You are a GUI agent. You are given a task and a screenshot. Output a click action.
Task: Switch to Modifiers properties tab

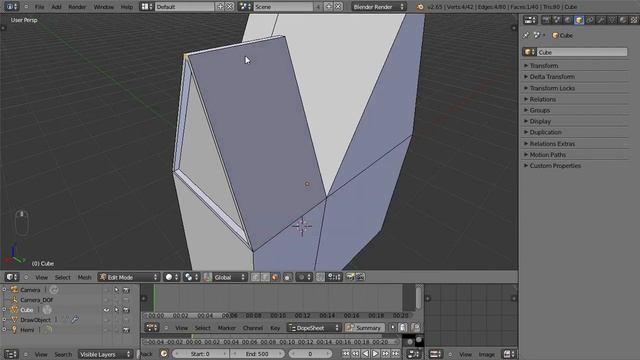coord(601,20)
